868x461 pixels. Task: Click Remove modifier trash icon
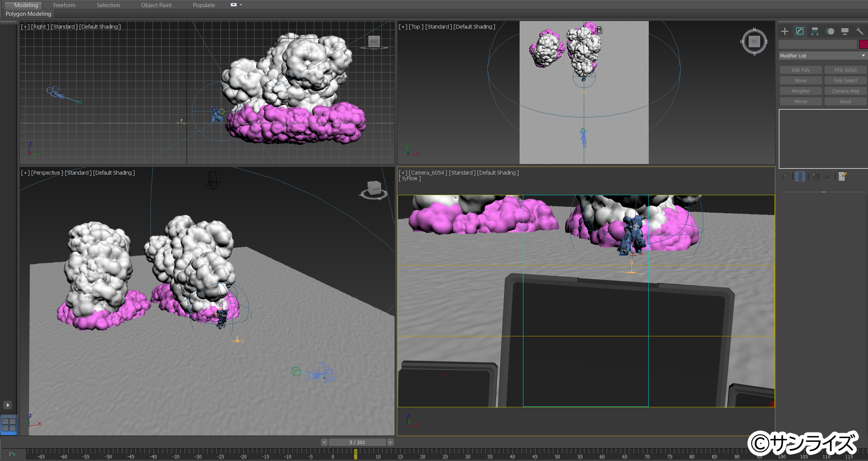coord(827,176)
